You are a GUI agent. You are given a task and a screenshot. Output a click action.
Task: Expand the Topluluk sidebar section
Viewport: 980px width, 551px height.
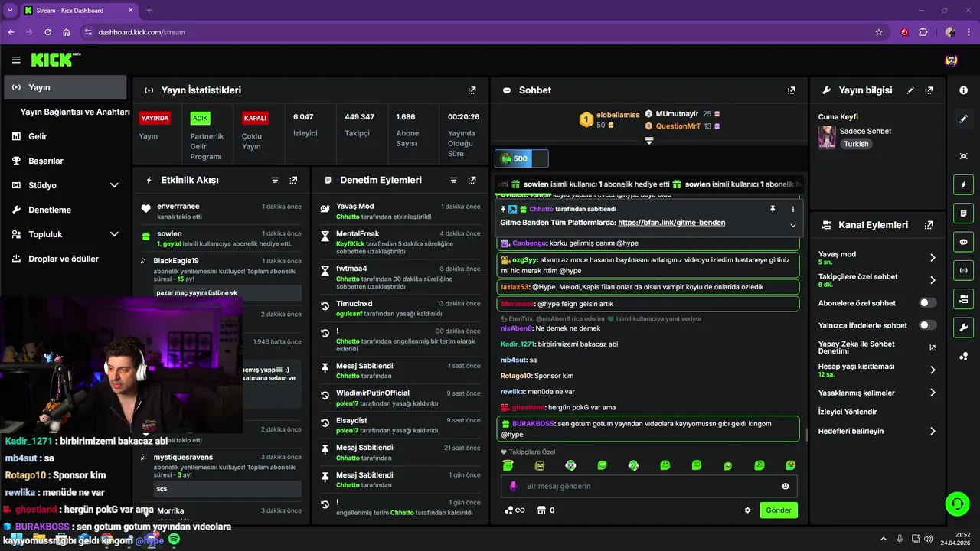[114, 234]
